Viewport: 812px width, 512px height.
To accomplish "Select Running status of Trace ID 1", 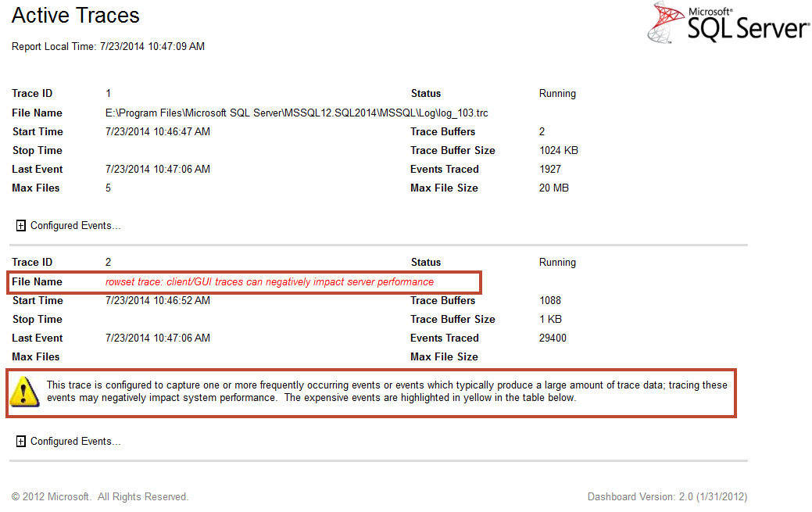I will point(557,94).
